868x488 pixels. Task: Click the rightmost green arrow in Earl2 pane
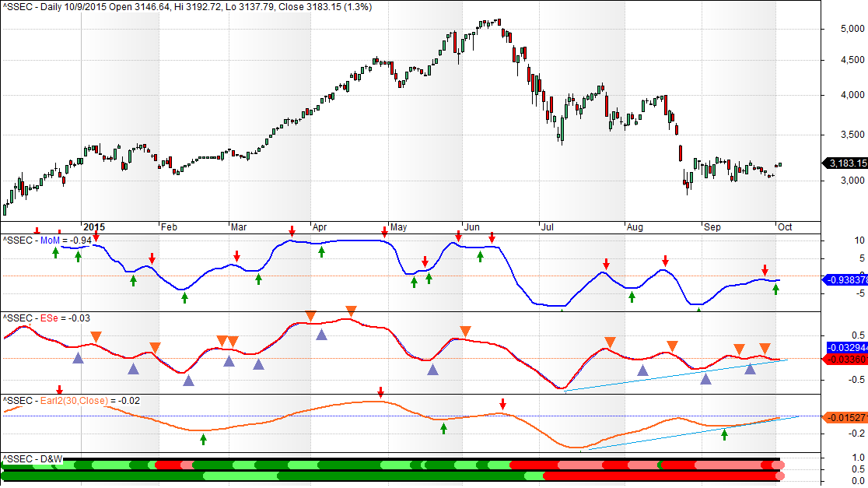pyautogui.click(x=724, y=434)
